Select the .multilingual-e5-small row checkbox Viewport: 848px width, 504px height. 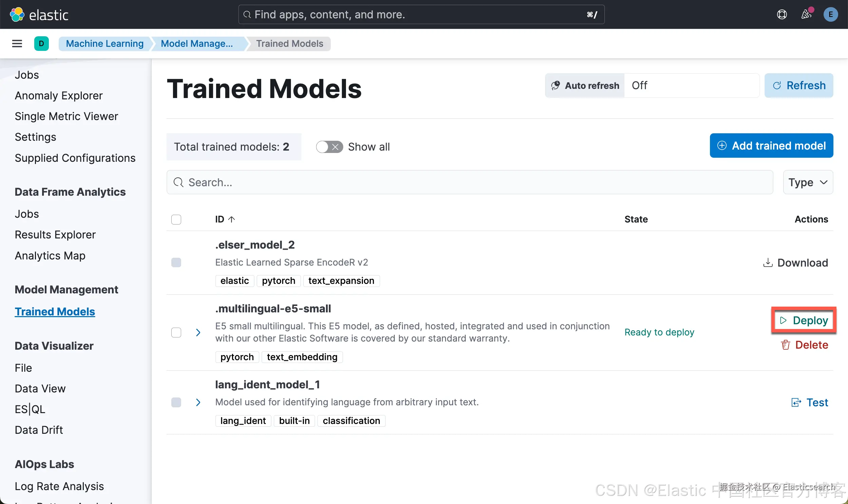point(176,332)
